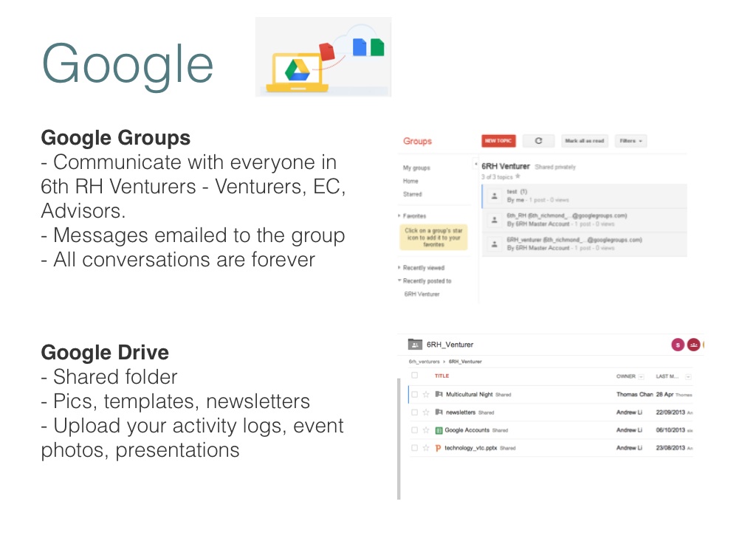Tick the select-all checkbox beside TITLE
The height and width of the screenshot is (552, 756).
click(414, 376)
